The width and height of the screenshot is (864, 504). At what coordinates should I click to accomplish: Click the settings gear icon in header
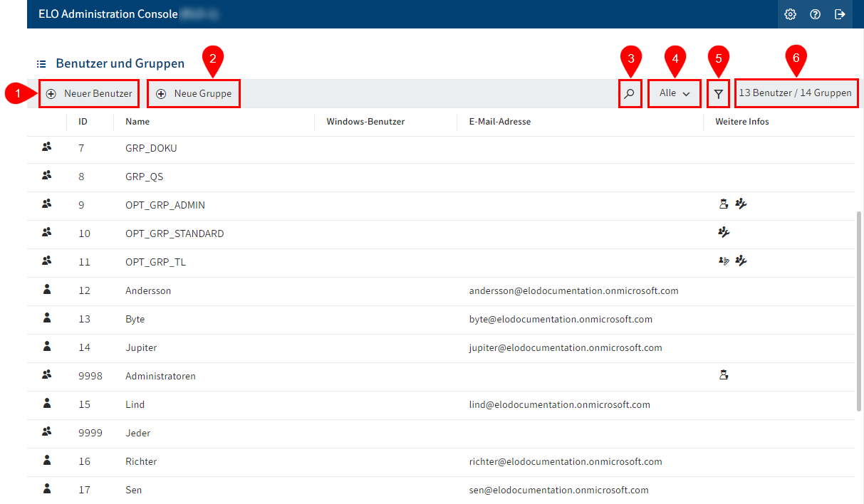point(790,14)
